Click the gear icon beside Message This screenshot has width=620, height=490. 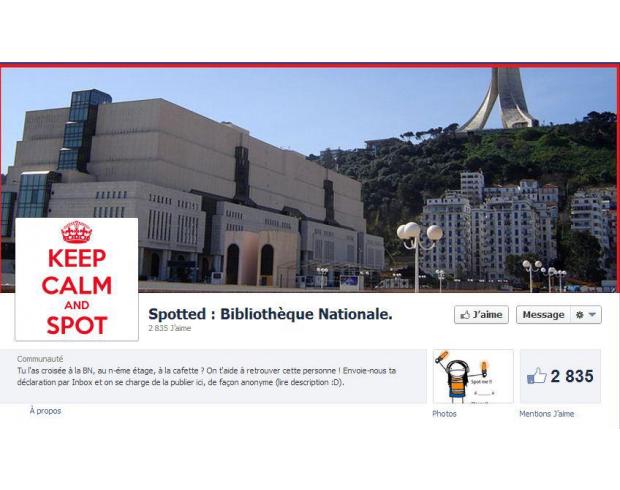[580, 315]
